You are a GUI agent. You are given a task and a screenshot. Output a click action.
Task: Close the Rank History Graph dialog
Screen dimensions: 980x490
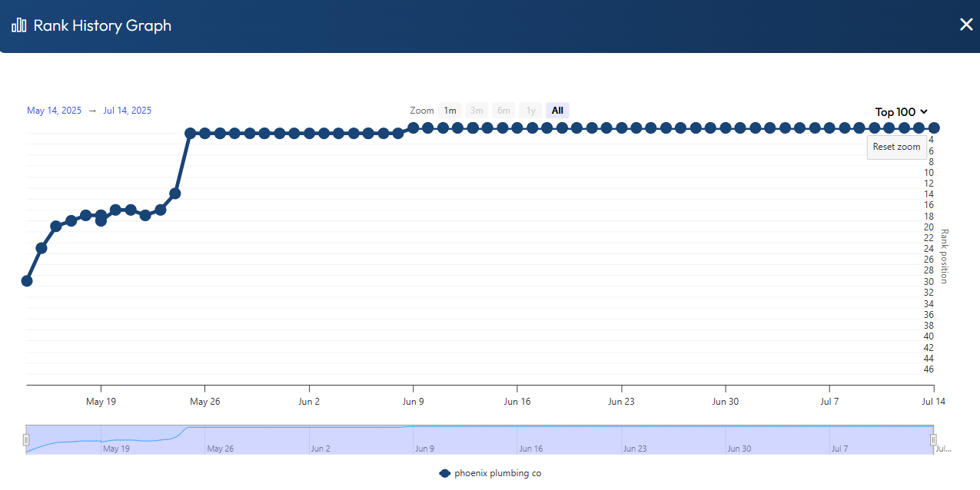pyautogui.click(x=966, y=25)
